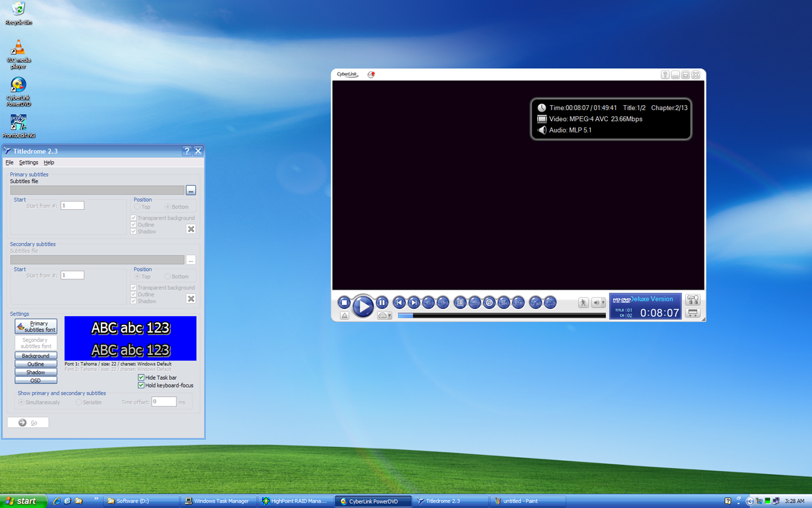
Task: Stop playback in PowerDVD
Action: 344,302
